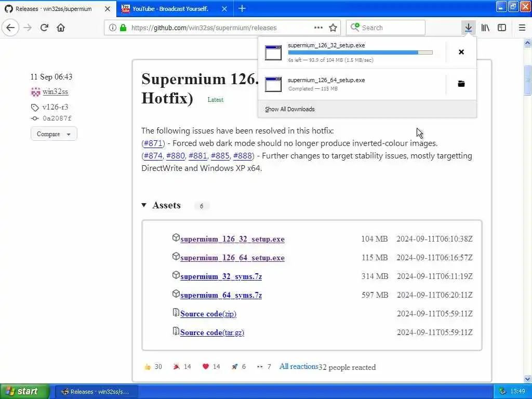Image resolution: width=532 pixels, height=399 pixels.
Task: Open the Compare dropdown
Action: pyautogui.click(x=54, y=134)
